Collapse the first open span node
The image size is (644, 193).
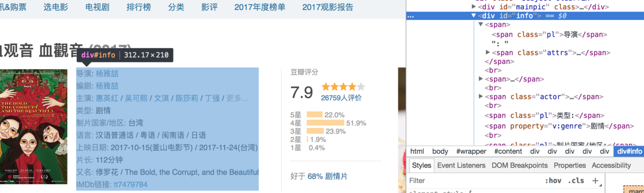(481, 24)
